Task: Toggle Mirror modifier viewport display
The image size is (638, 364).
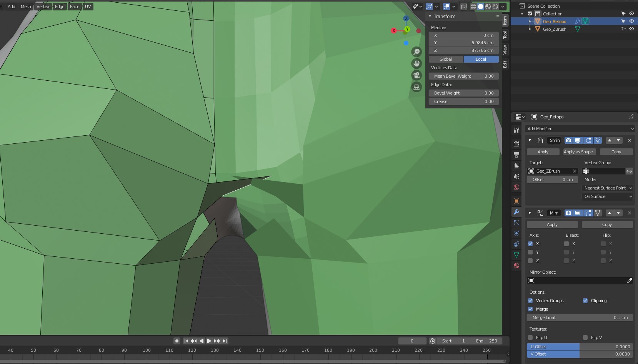Action: click(578, 213)
